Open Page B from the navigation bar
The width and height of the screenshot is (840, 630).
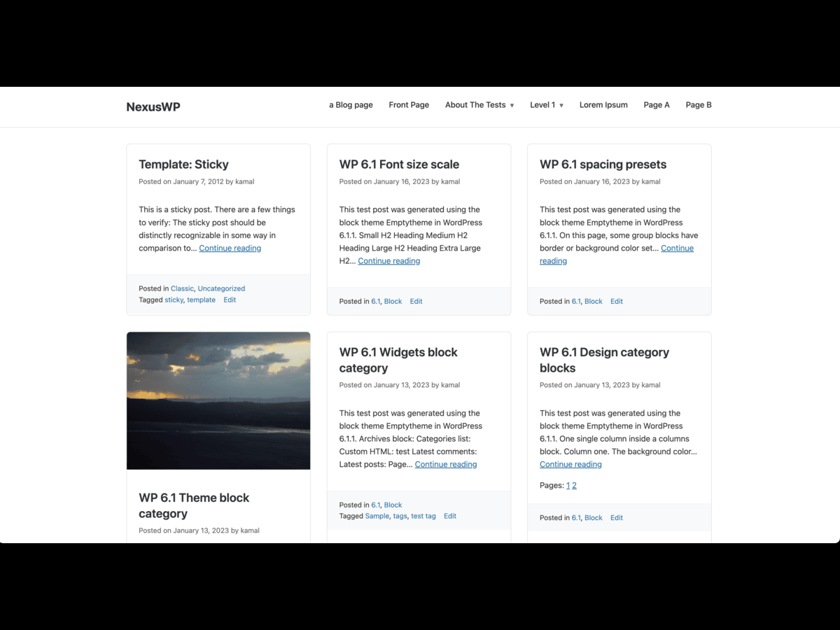(x=698, y=104)
